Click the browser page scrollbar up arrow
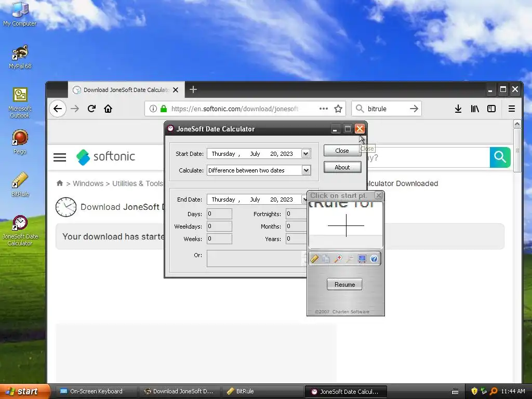532x399 pixels. (517, 124)
